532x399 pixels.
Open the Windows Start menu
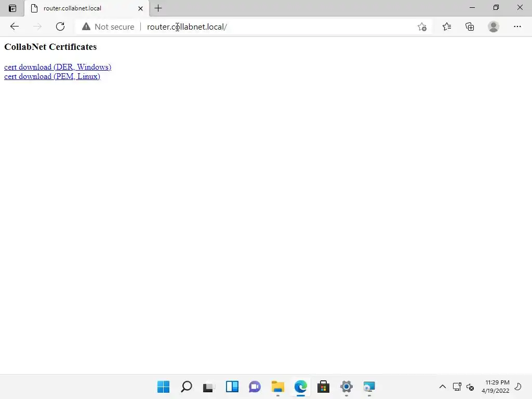tap(164, 387)
